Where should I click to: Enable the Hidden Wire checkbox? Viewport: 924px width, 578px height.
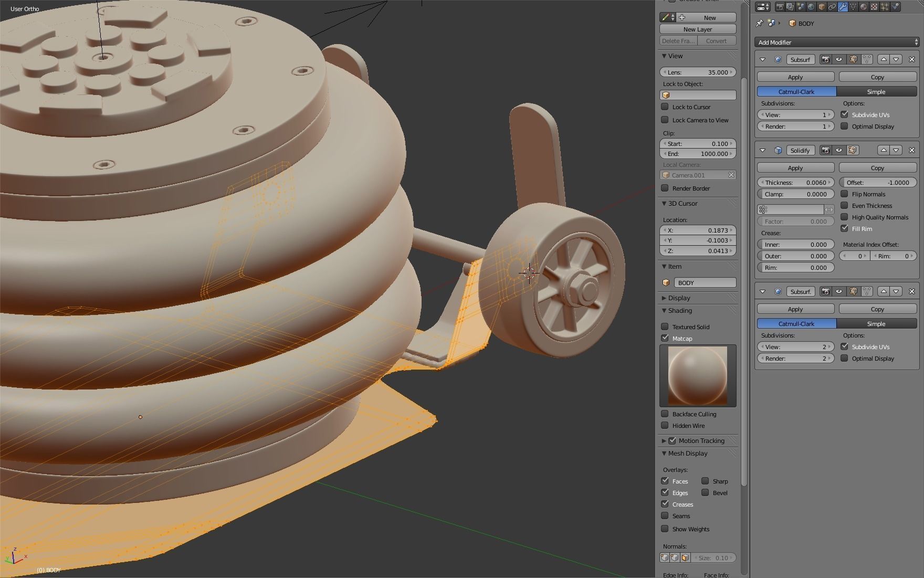[x=665, y=425]
